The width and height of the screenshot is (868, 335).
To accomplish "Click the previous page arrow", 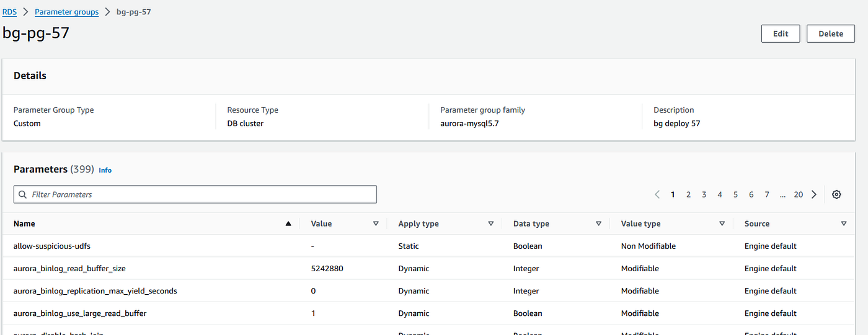I will tap(657, 194).
